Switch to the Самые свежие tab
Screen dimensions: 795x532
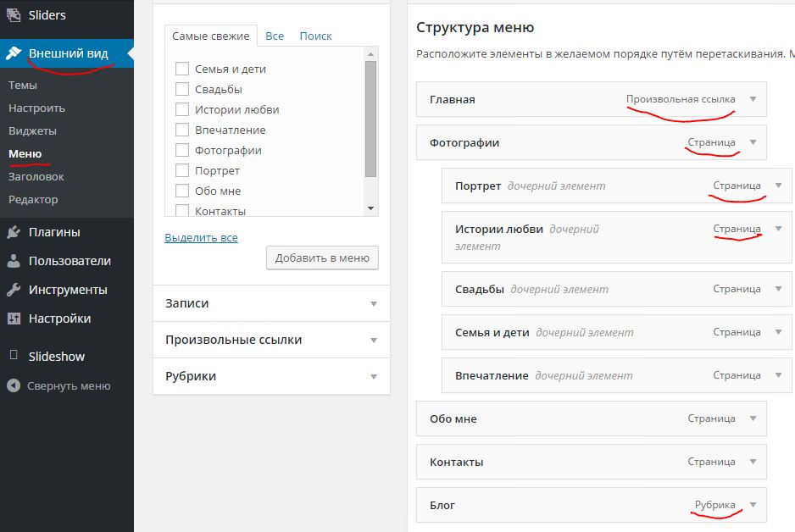point(211,36)
